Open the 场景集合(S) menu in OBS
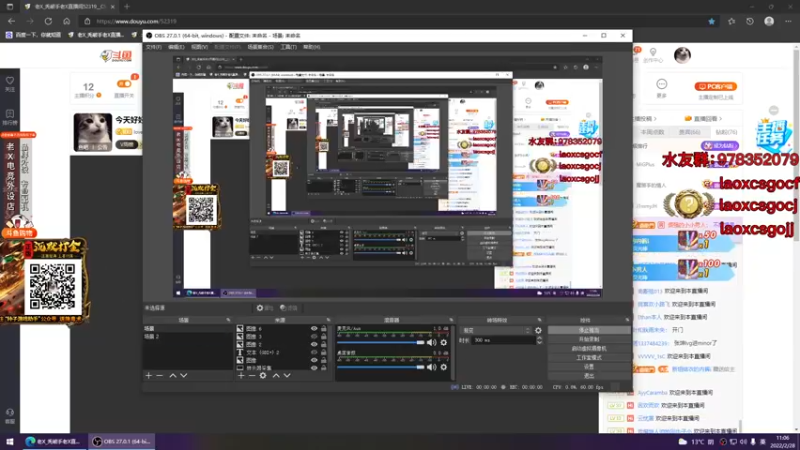This screenshot has height=450, width=800. tap(260, 47)
